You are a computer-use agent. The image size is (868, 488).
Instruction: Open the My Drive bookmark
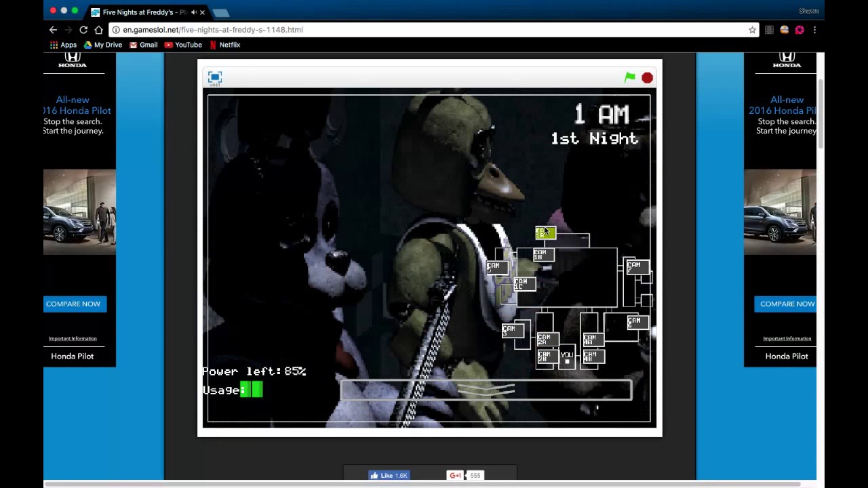click(103, 45)
